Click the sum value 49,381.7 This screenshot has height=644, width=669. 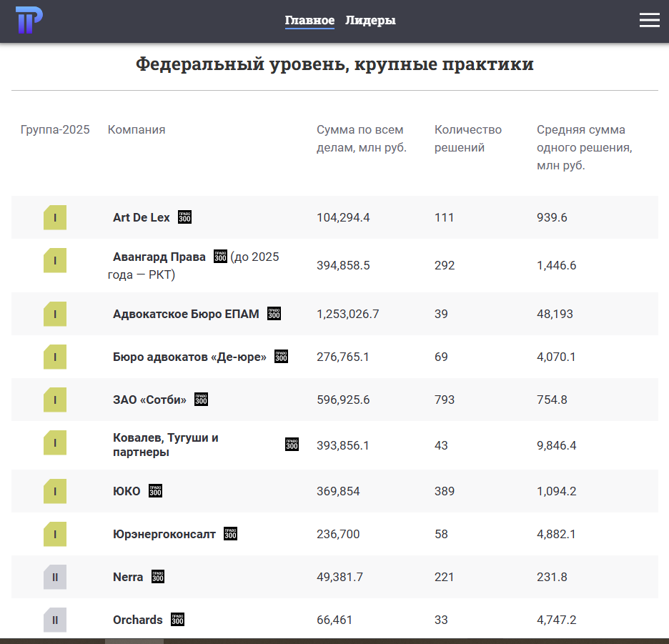coord(340,577)
